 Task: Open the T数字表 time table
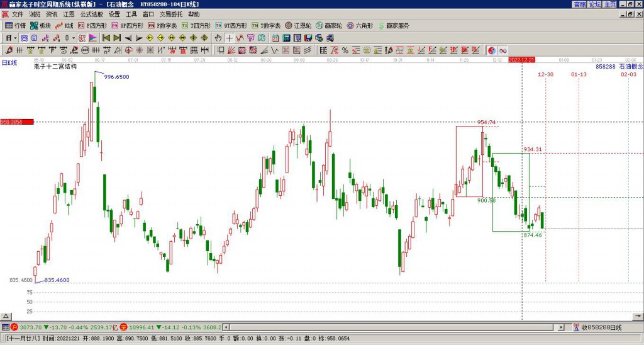(x=266, y=25)
